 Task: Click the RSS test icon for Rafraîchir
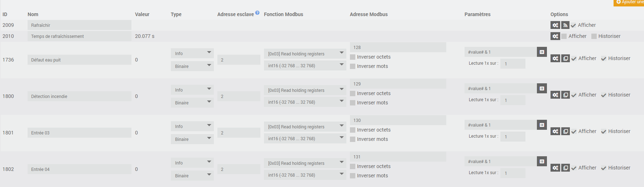(x=565, y=25)
